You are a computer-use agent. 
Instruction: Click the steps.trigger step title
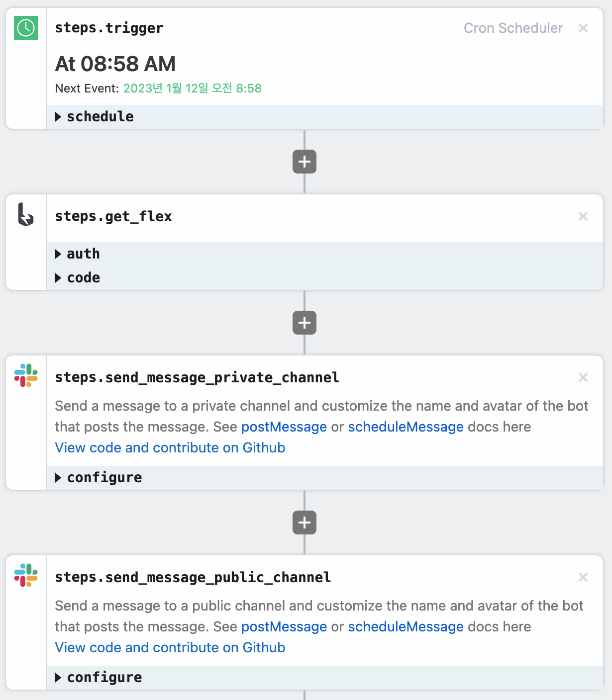coord(109,28)
